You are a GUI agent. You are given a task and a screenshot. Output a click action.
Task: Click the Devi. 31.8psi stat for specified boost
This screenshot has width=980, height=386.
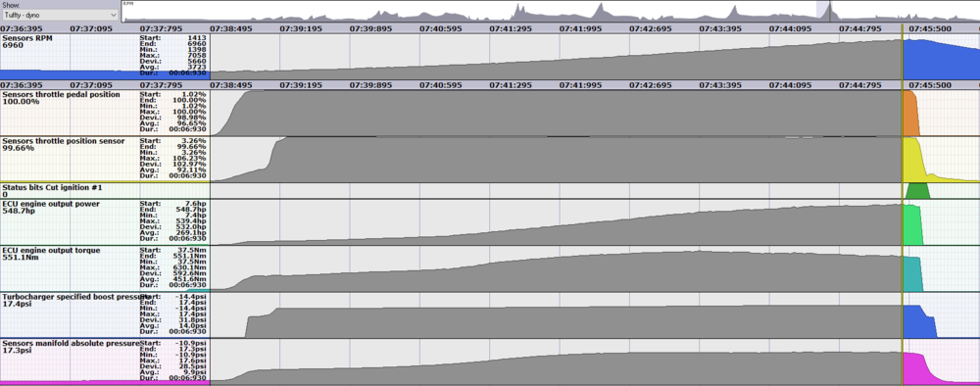(x=173, y=319)
